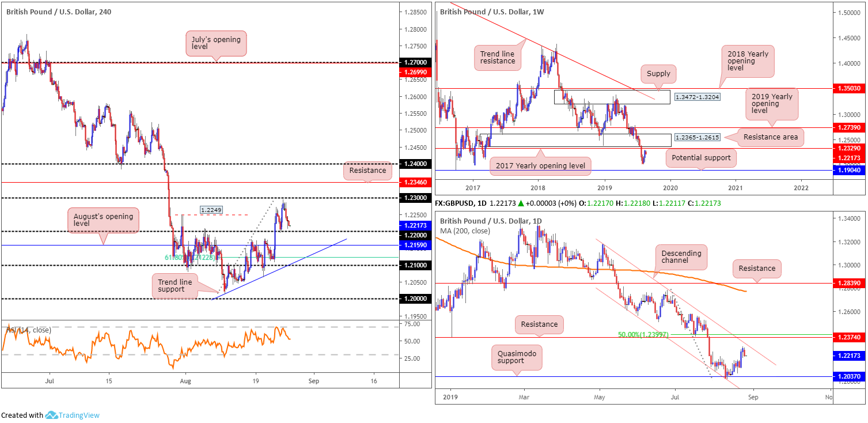The height and width of the screenshot is (423, 868).
Task: Select the RSI (14, close) indicator label
Action: point(29,330)
